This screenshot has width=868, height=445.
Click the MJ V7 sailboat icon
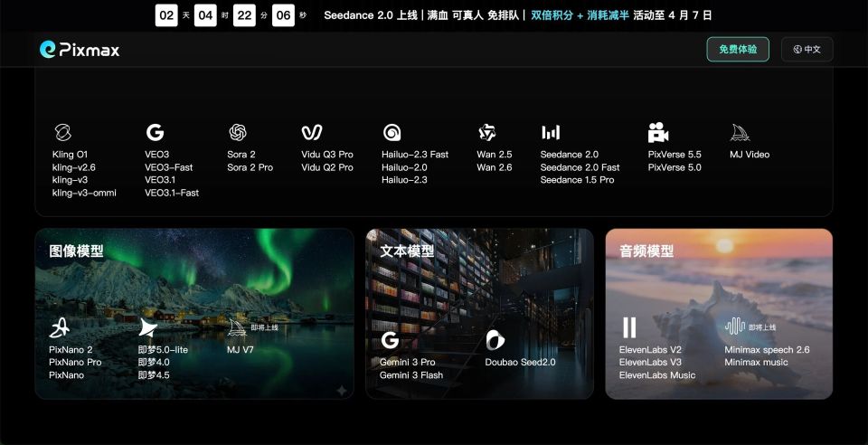[236, 327]
